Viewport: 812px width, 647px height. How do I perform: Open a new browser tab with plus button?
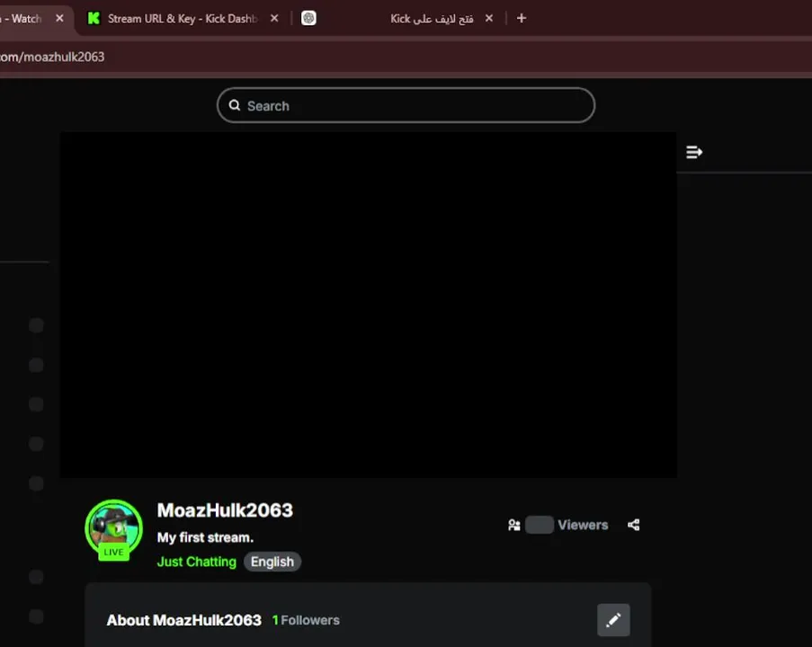pos(522,18)
